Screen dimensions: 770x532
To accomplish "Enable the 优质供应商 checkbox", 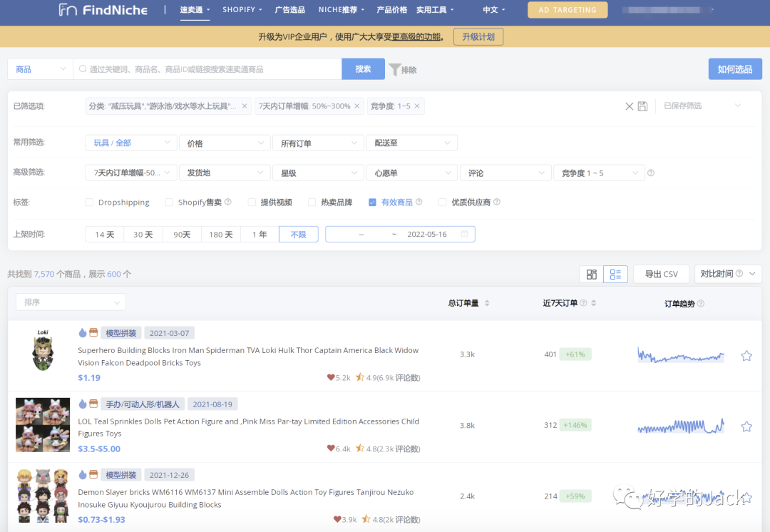I will point(443,202).
